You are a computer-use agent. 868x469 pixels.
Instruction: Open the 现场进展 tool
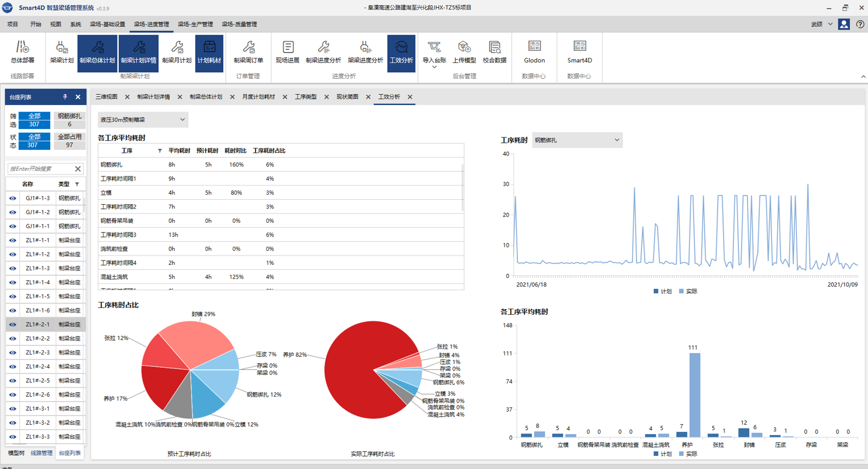(287, 52)
